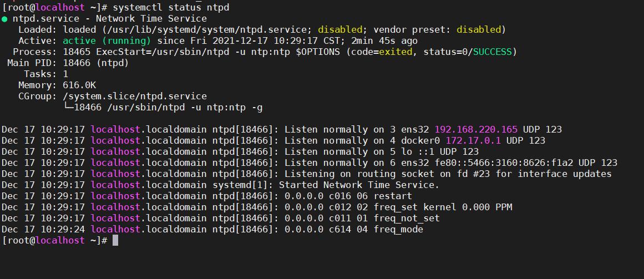Click 'freq_set kernel 0.000 PPM' text

click(x=443, y=207)
